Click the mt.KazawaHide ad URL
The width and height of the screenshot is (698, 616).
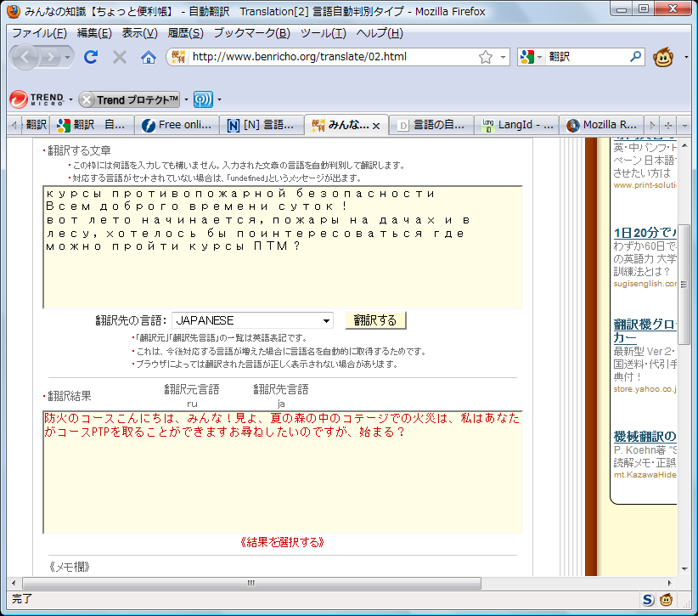[x=645, y=475]
